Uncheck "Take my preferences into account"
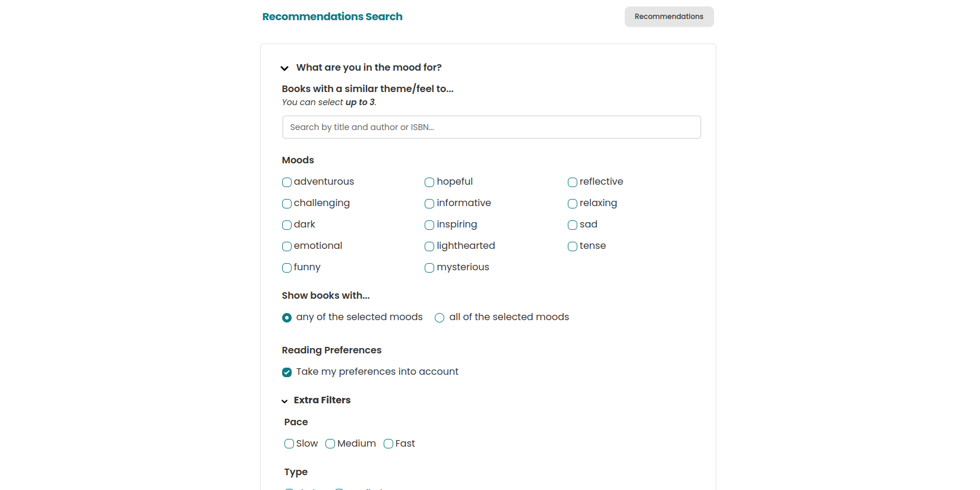Viewport: 980px width, 490px height. [x=287, y=372]
